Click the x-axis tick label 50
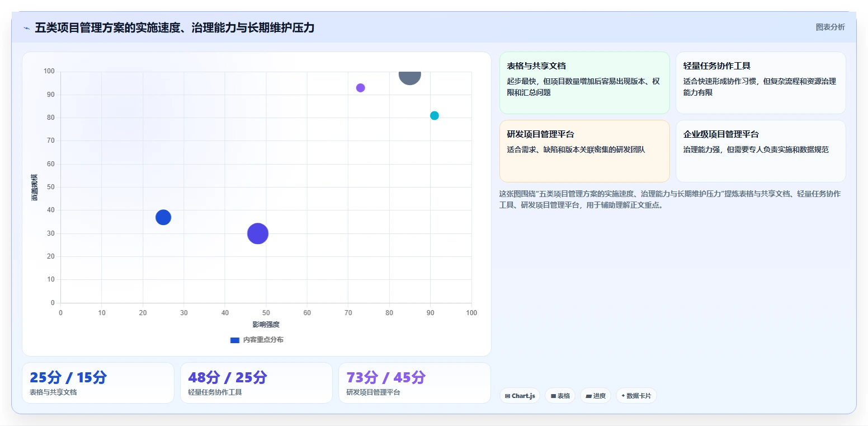The image size is (868, 426). point(266,312)
